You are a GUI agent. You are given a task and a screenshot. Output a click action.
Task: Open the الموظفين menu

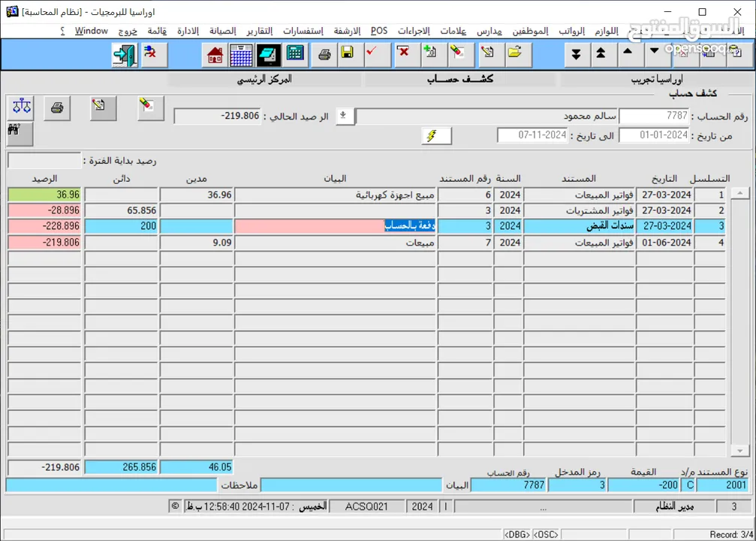coord(530,31)
